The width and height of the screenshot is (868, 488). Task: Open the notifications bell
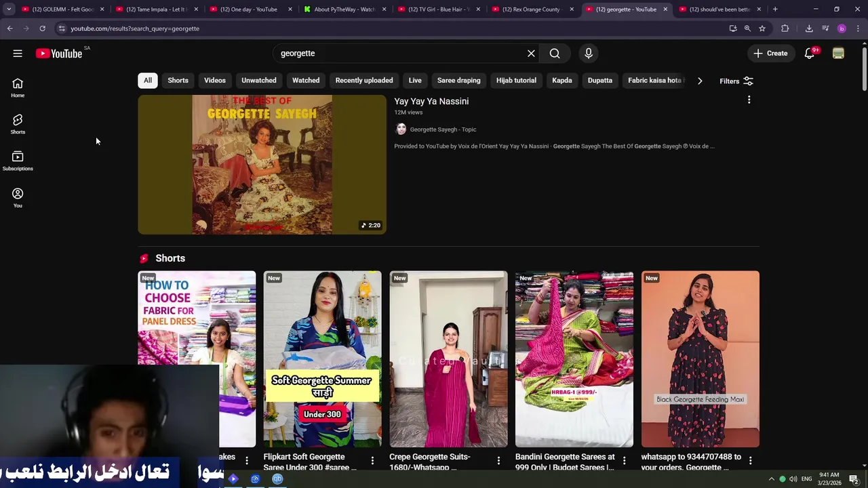[x=810, y=54]
